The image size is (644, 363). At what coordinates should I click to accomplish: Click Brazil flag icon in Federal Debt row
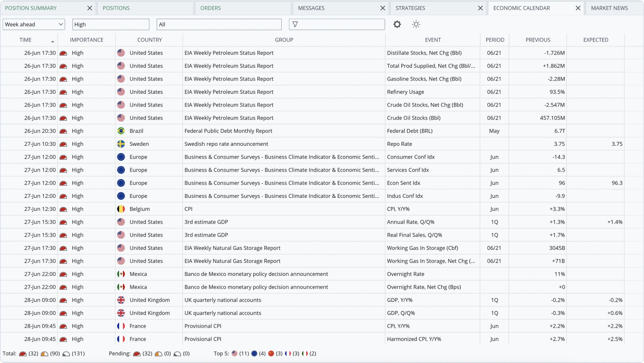point(121,131)
